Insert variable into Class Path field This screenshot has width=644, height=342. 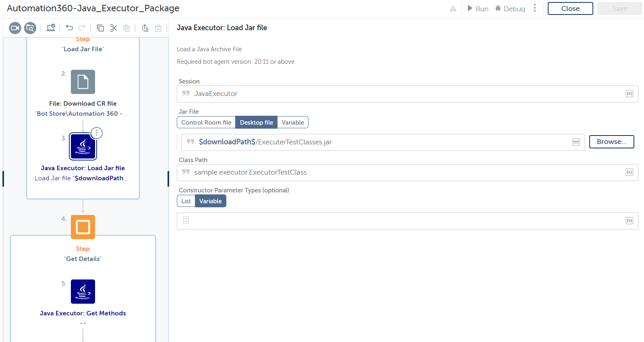click(630, 172)
